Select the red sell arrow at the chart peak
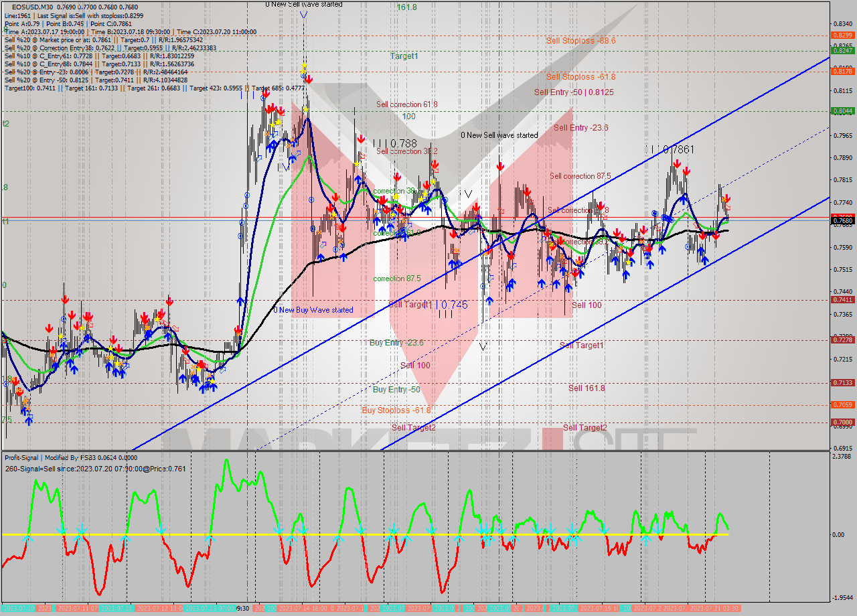857x616 pixels. (309, 79)
